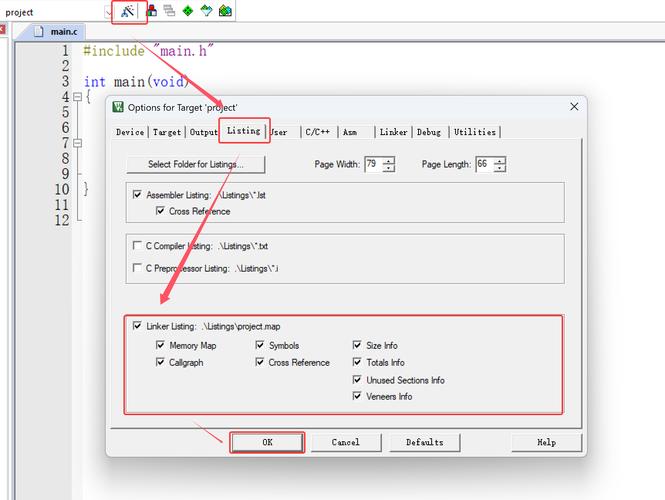Toggle the Symbols checkbox
Viewport: 665px width, 500px height.
pos(260,345)
